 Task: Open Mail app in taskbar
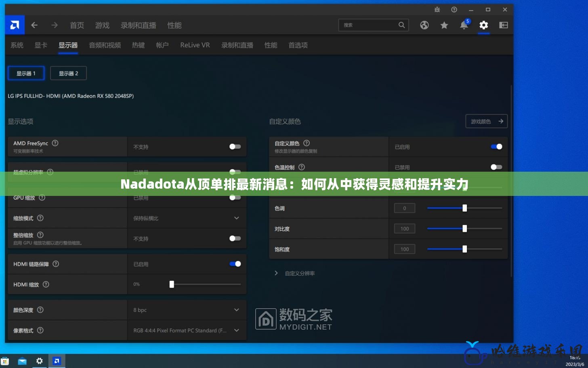pyautogui.click(x=22, y=361)
